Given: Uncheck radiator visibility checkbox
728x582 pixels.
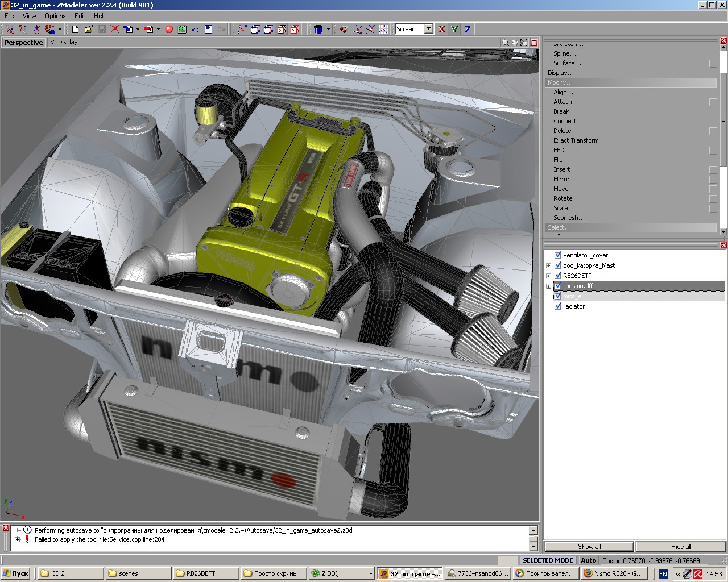Looking at the screenshot, I should point(558,306).
